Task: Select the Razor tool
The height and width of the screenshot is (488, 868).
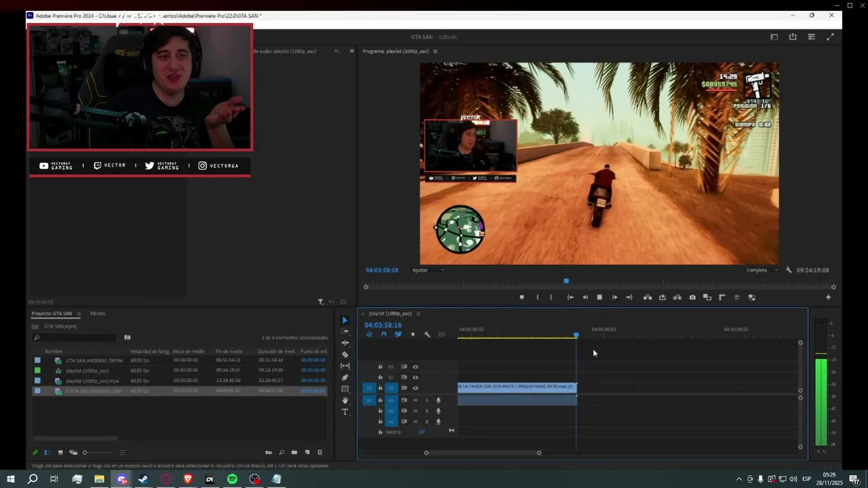Action: coord(345,354)
